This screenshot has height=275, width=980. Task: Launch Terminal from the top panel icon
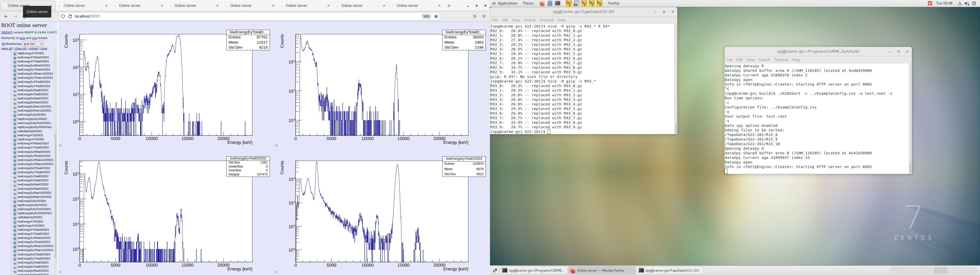point(558,3)
